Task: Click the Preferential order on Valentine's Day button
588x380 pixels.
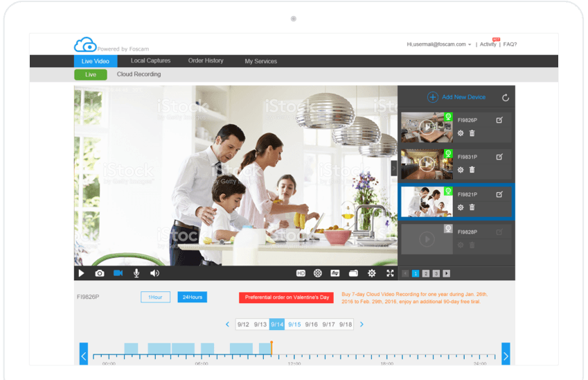Action: (x=287, y=297)
